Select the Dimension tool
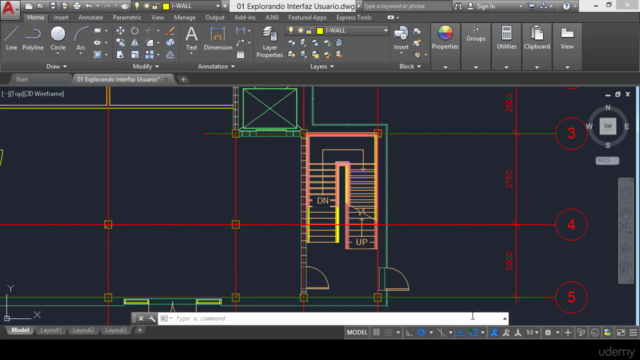 (x=218, y=38)
